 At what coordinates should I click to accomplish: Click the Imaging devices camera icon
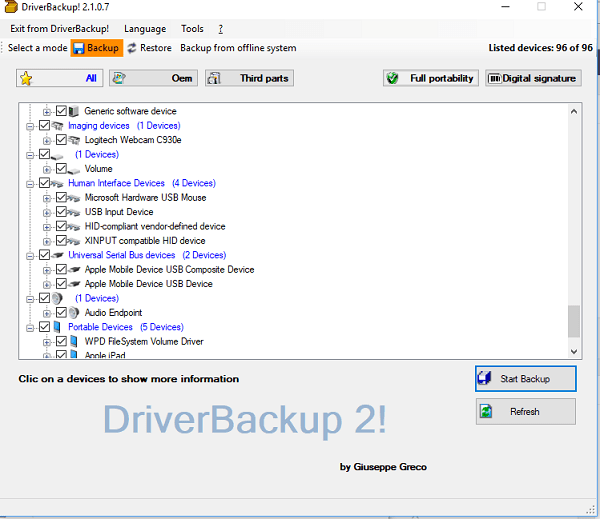(57, 126)
